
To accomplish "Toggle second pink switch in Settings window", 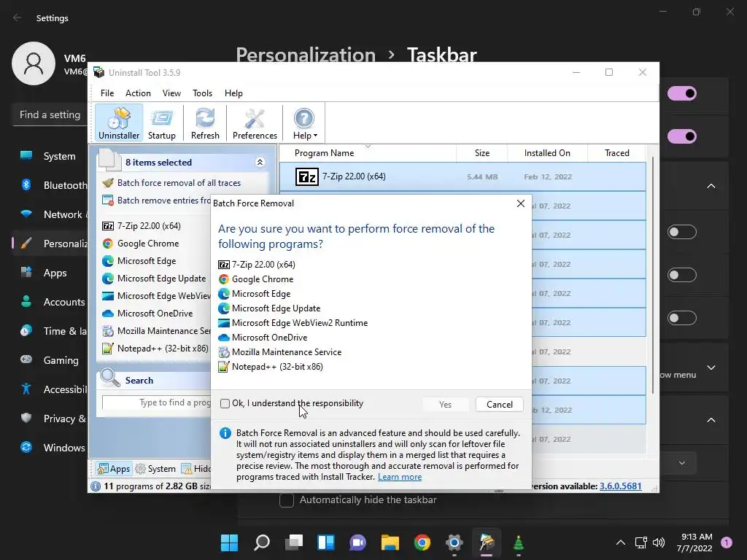I will (682, 136).
